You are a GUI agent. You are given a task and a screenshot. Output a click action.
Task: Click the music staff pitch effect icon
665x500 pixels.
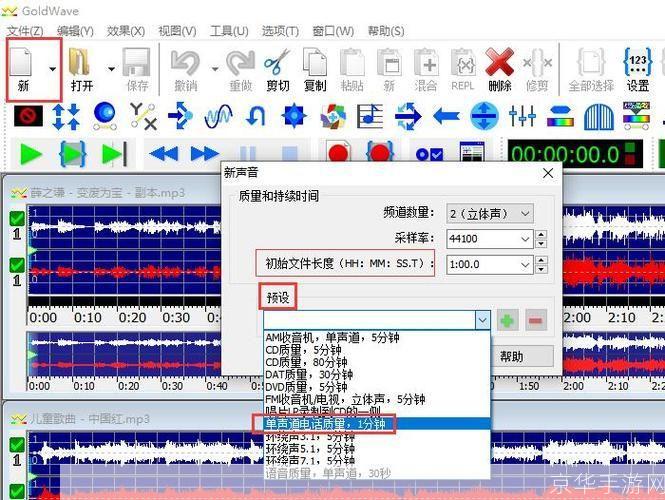coord(370,116)
